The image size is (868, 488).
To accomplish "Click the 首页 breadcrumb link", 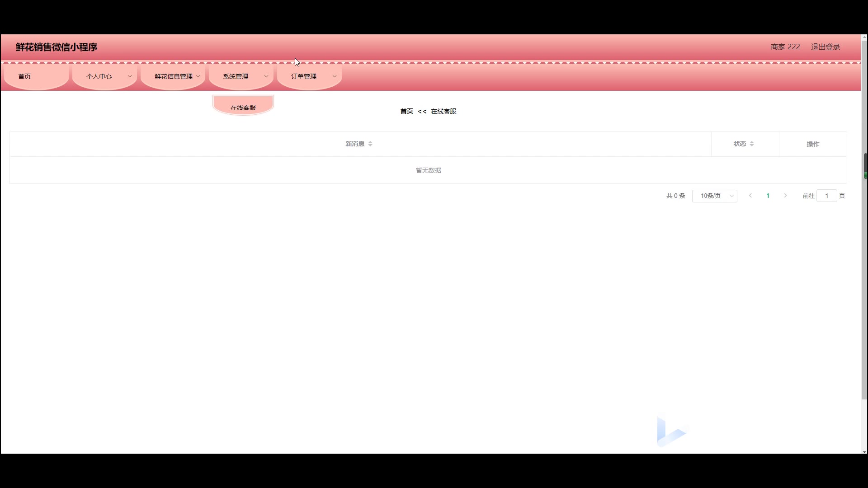I will tap(406, 111).
